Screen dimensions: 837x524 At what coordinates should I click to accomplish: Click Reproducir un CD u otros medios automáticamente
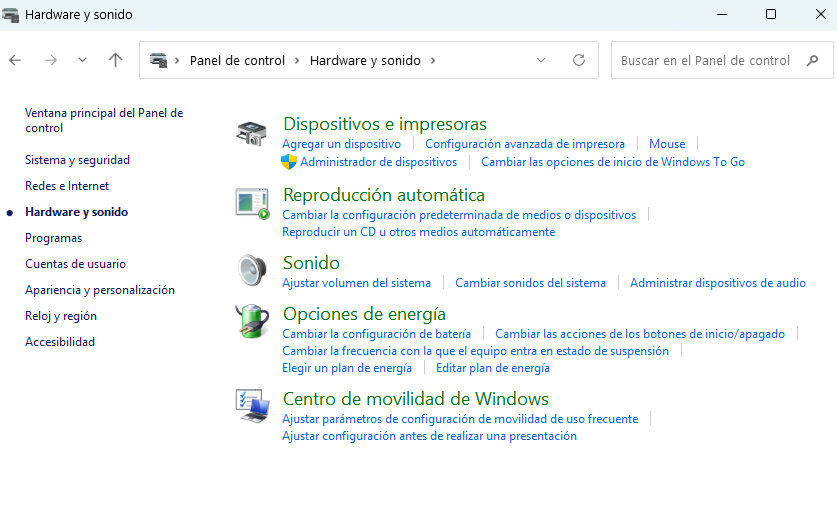[418, 232]
